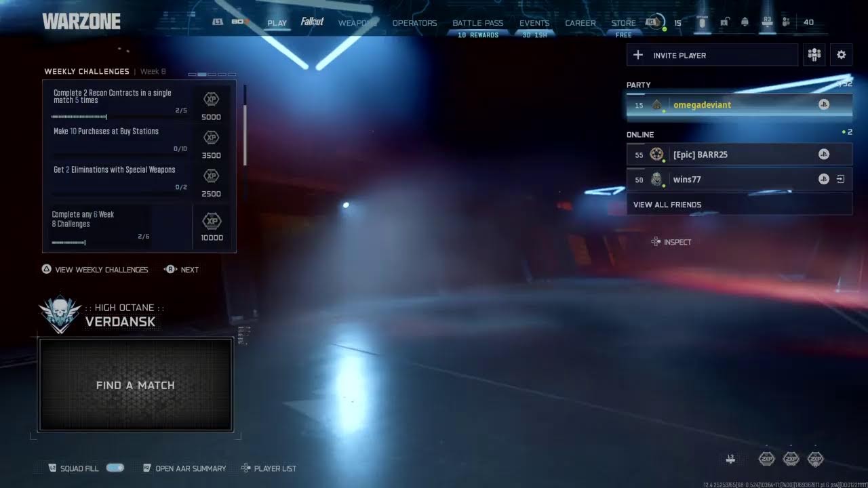Click the first 2XP token icon
This screenshot has width=868, height=488.
point(766,459)
